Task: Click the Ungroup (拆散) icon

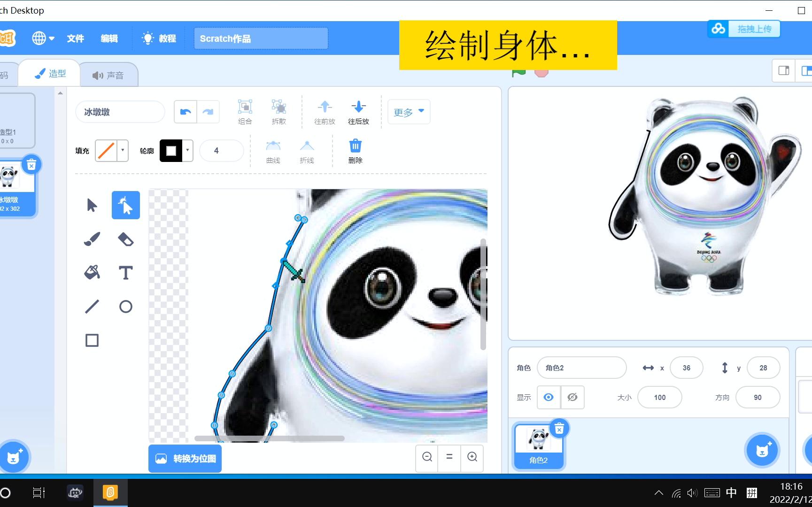Action: click(278, 112)
